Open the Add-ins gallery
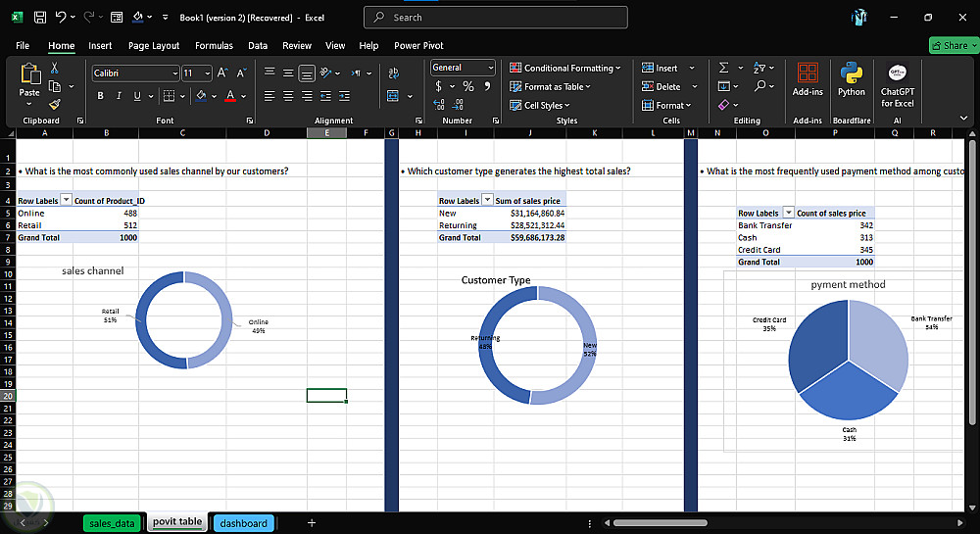980x534 pixels. tap(808, 78)
